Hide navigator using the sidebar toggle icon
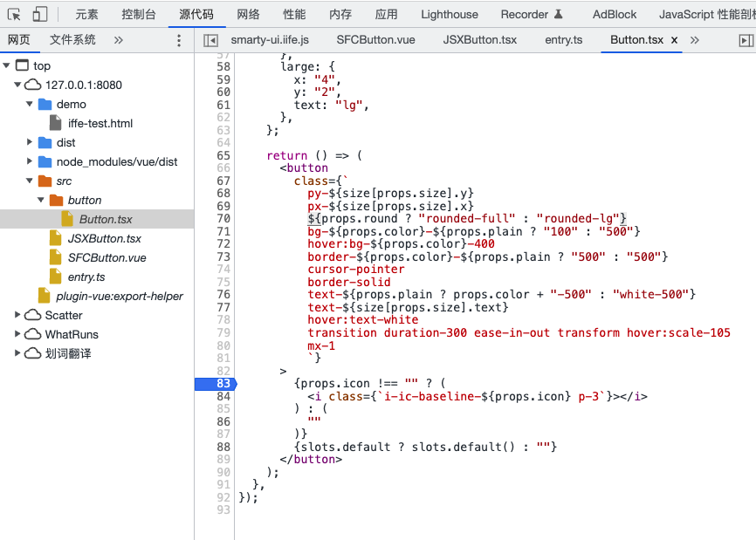 tap(210, 40)
